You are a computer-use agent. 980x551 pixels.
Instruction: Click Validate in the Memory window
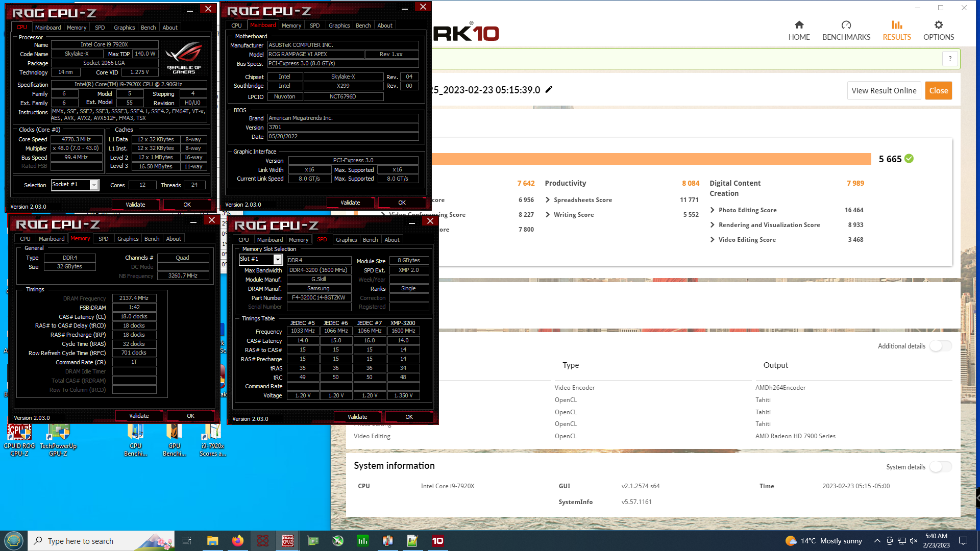[139, 416]
